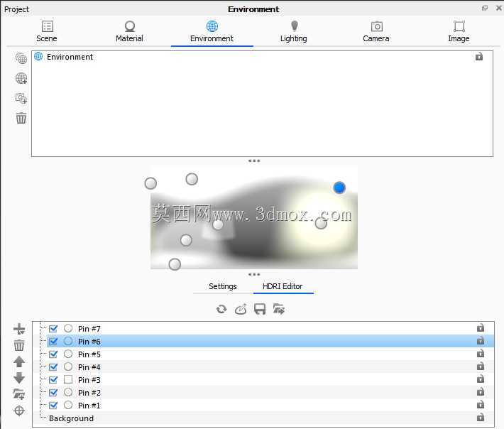Select the Environment tab
The height and width of the screenshot is (429, 504).
pos(212,31)
